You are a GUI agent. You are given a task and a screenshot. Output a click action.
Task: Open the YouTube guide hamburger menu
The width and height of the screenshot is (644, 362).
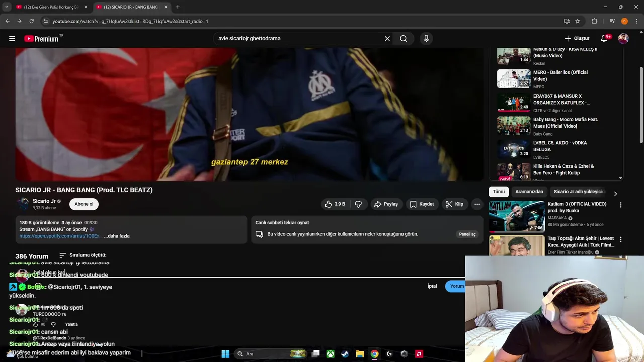click(12, 38)
